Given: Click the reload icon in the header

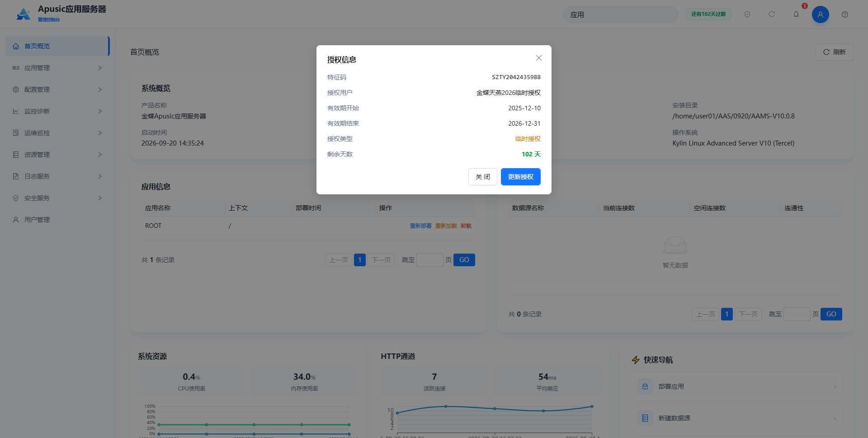Looking at the screenshot, I should pos(772,14).
